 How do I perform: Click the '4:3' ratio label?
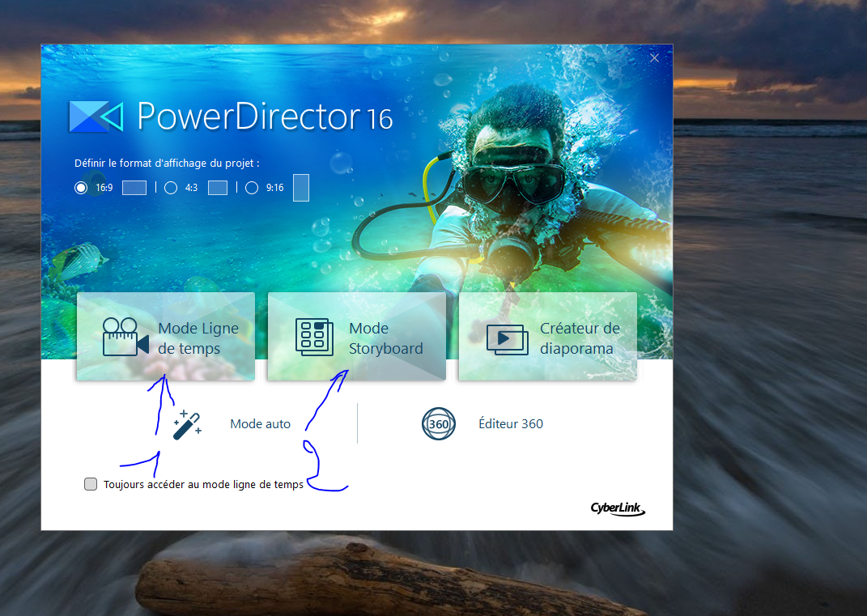pyautogui.click(x=191, y=188)
